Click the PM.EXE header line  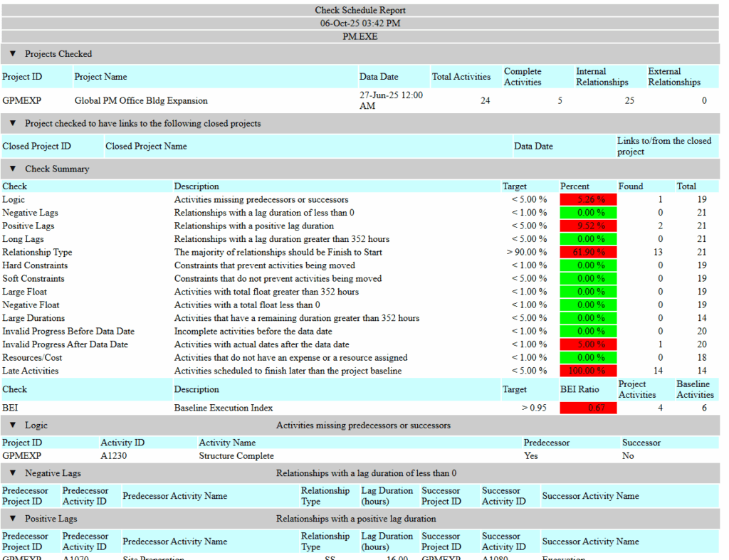tap(360, 36)
